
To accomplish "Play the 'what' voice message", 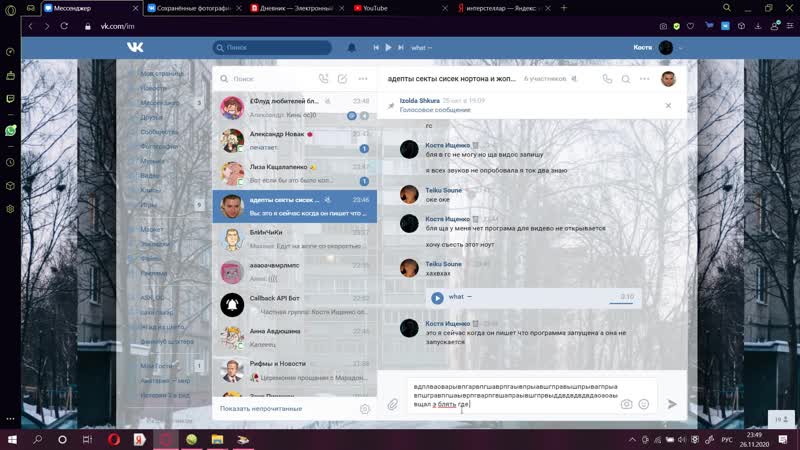I will (x=438, y=297).
